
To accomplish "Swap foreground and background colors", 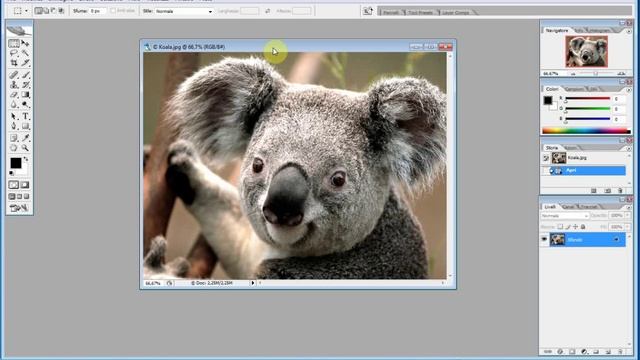I will (27, 159).
